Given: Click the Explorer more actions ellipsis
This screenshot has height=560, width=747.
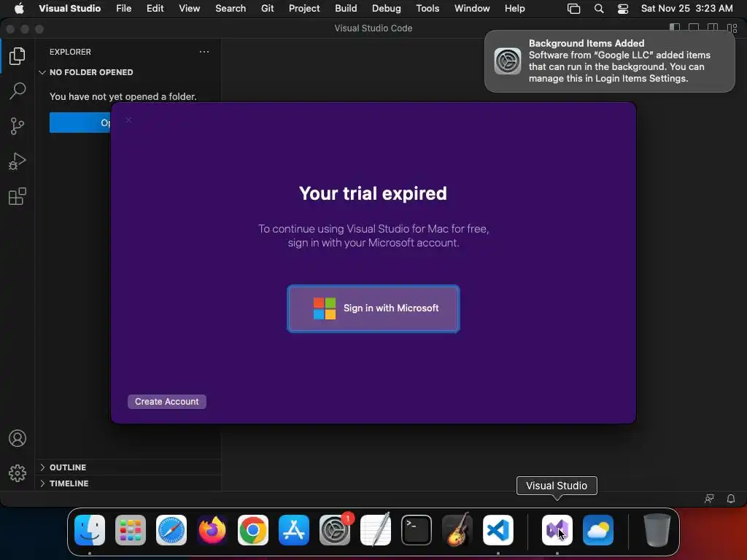Looking at the screenshot, I should [x=204, y=52].
